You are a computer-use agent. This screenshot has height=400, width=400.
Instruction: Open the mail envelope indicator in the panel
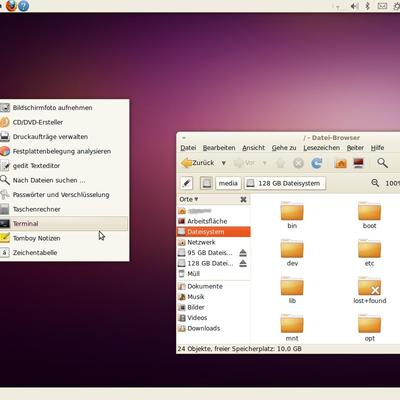(x=382, y=6)
